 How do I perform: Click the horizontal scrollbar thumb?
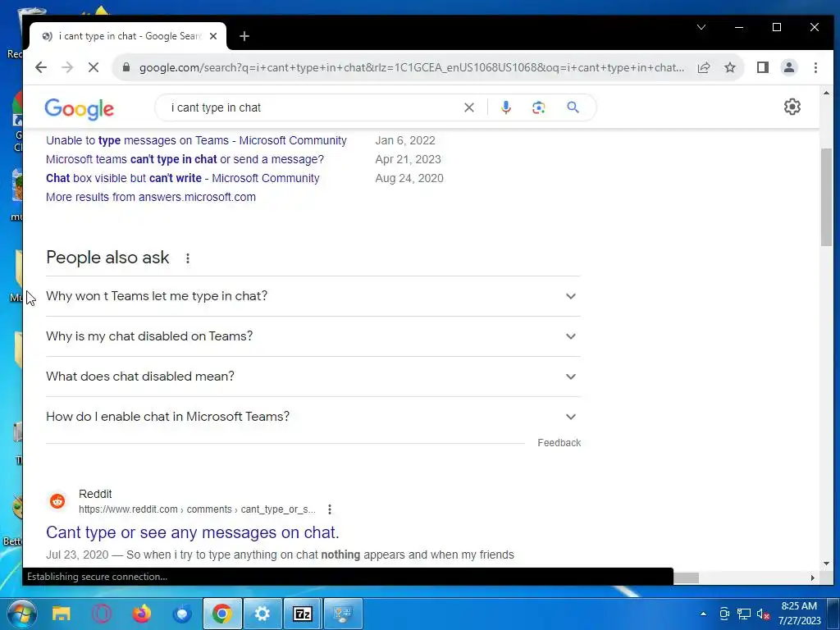point(686,577)
